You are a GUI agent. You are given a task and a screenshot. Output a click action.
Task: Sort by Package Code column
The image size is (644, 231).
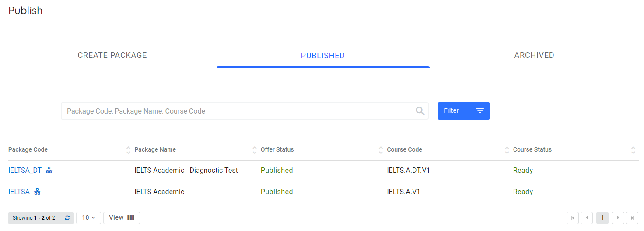128,150
